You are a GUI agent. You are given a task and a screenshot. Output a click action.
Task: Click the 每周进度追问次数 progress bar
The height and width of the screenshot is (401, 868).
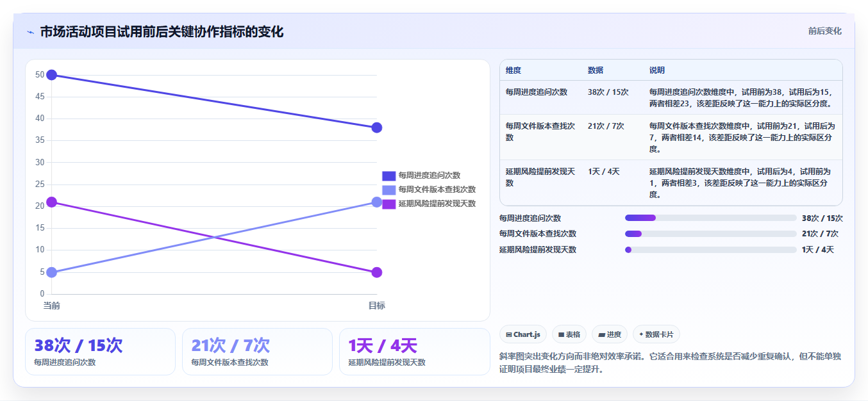(710, 218)
